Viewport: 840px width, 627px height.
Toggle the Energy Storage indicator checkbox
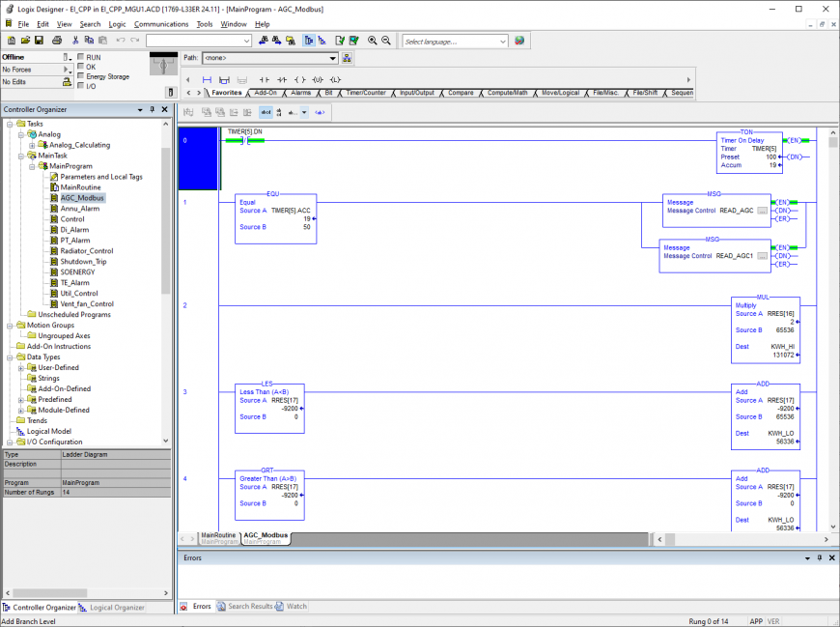click(x=81, y=76)
